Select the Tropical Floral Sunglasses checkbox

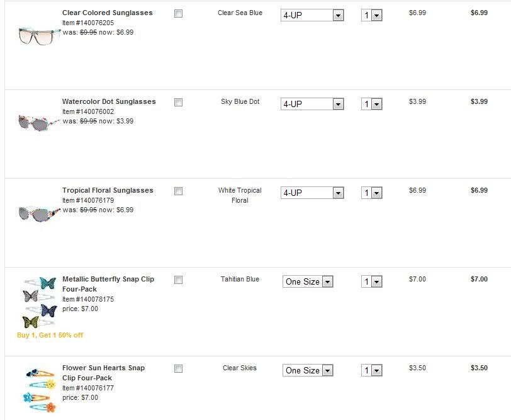click(x=178, y=191)
